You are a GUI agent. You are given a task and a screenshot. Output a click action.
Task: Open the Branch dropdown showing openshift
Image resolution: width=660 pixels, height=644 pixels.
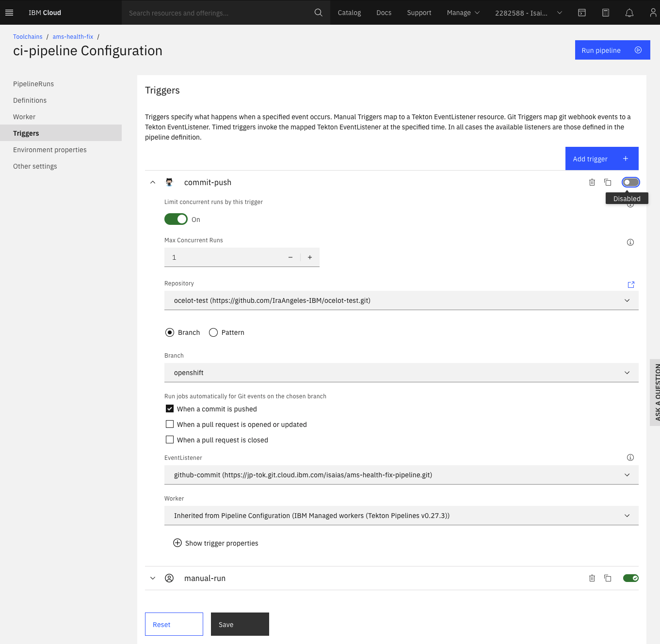point(402,373)
